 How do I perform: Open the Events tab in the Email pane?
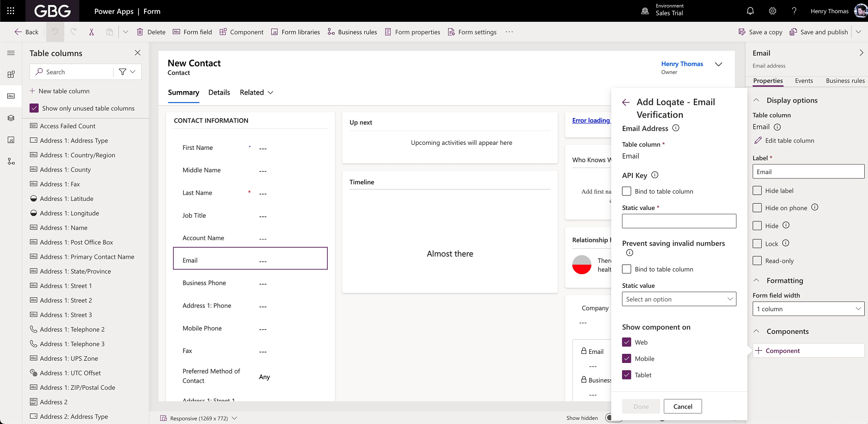[x=804, y=81]
